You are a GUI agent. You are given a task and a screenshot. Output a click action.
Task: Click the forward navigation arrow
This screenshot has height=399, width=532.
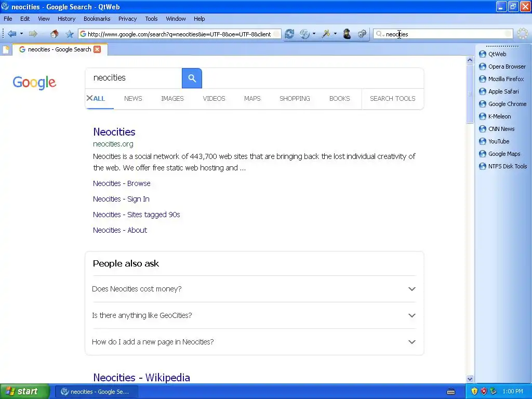tap(33, 34)
